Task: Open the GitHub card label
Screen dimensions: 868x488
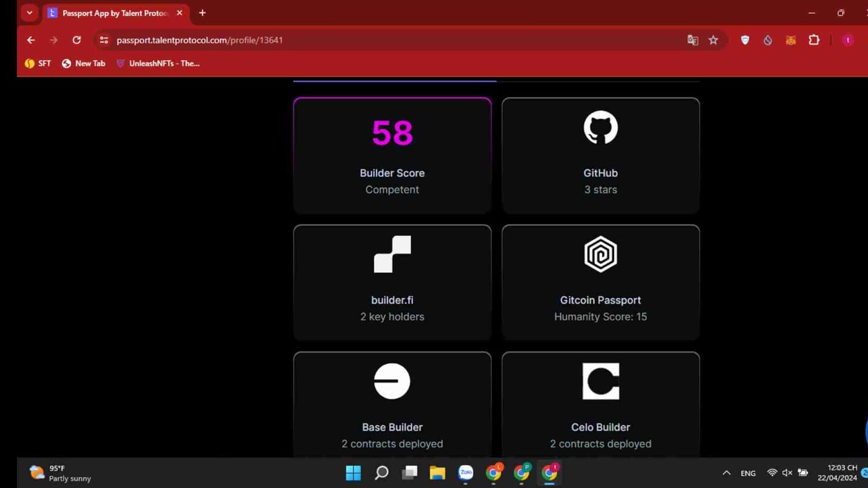Action: [x=600, y=173]
